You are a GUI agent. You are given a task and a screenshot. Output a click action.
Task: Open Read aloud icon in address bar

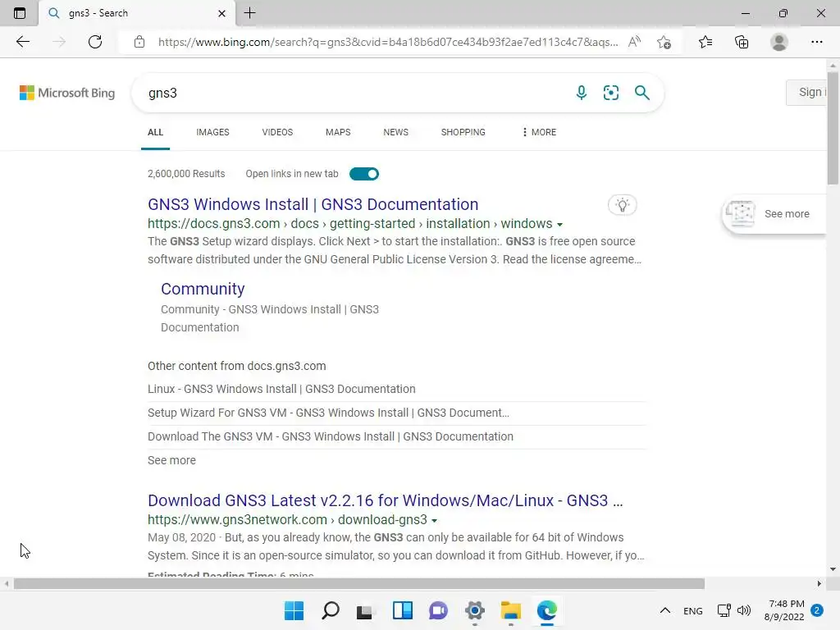click(634, 42)
